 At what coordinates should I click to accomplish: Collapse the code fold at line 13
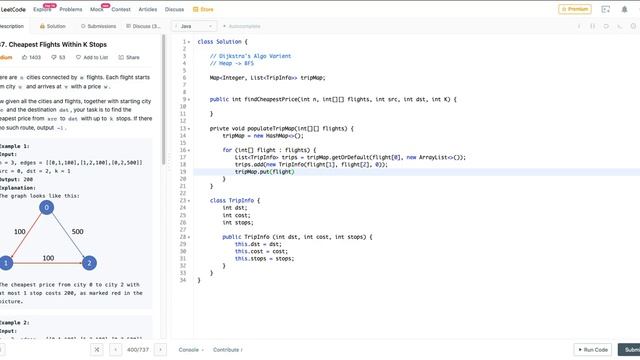point(189,129)
